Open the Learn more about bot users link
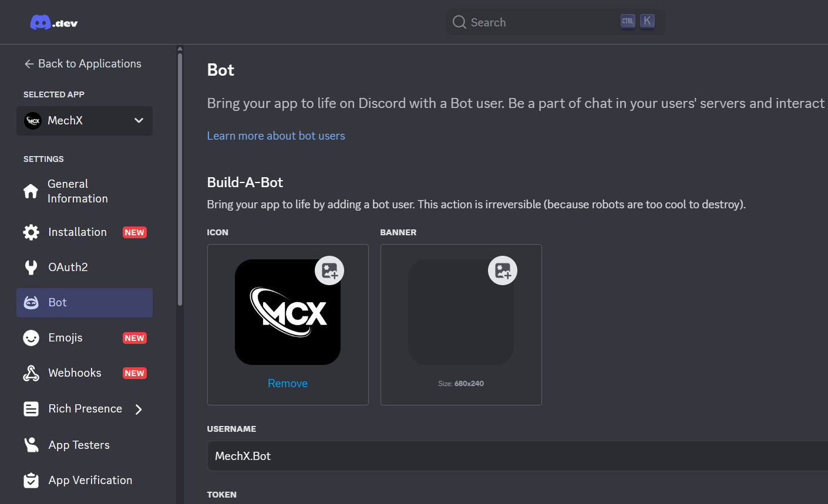828x504 pixels. [276, 136]
